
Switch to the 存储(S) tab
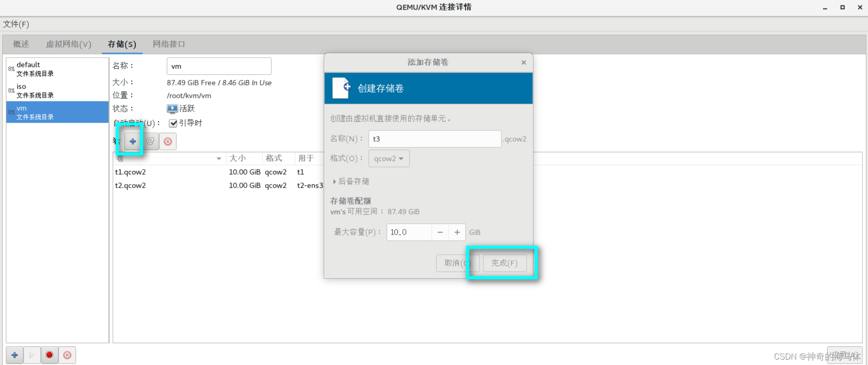(x=122, y=44)
